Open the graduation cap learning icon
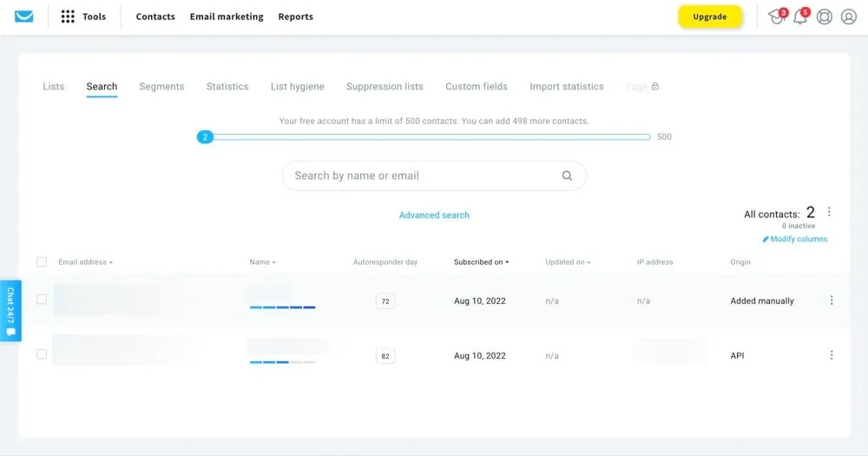This screenshot has width=868, height=456. [x=775, y=17]
